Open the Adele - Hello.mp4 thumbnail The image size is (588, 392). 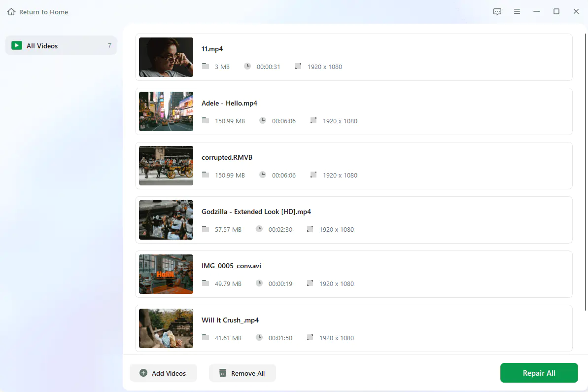coord(166,111)
